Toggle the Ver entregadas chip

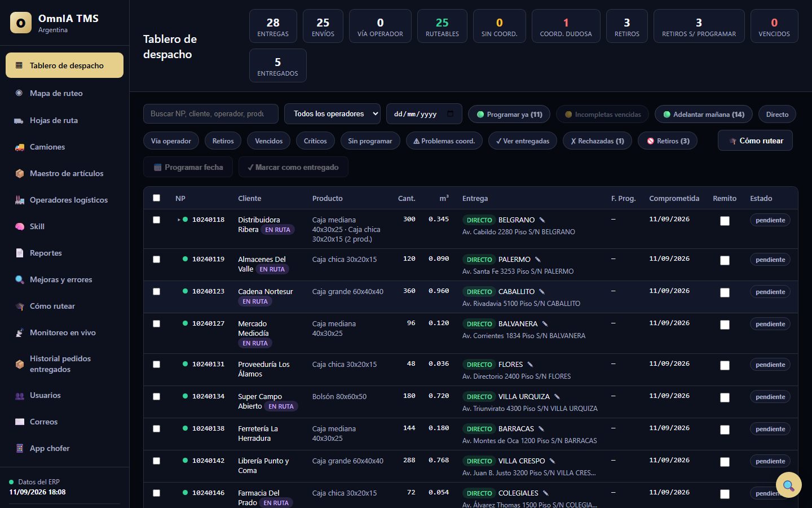pos(523,141)
